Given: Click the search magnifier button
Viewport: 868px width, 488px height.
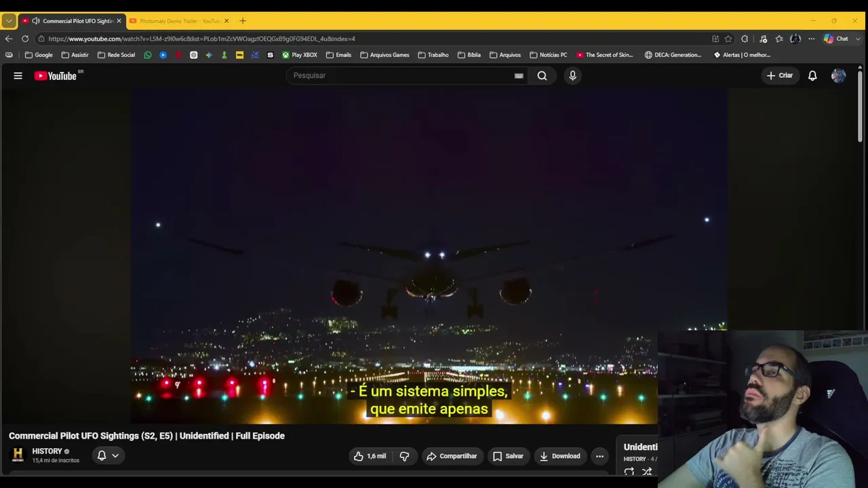Looking at the screenshot, I should click(542, 76).
